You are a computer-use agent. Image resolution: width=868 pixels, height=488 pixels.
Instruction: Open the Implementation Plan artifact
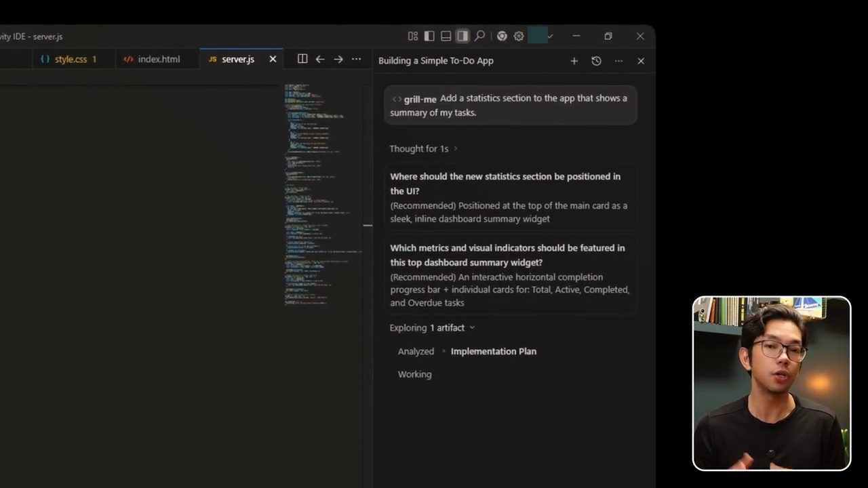pos(494,351)
